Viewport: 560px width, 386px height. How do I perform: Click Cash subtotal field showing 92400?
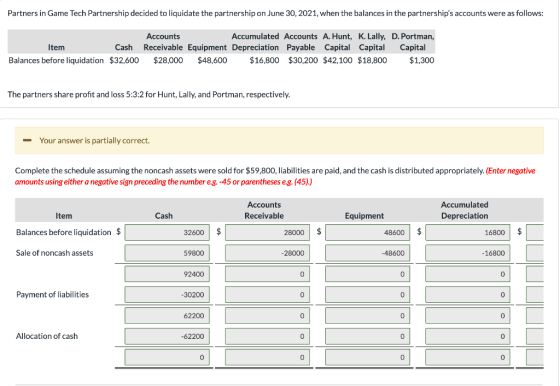167,274
